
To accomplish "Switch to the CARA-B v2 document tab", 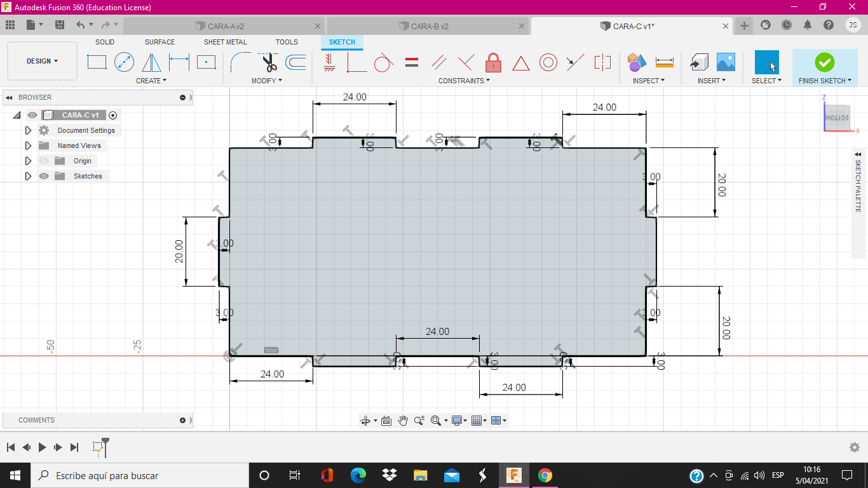I will (x=428, y=26).
